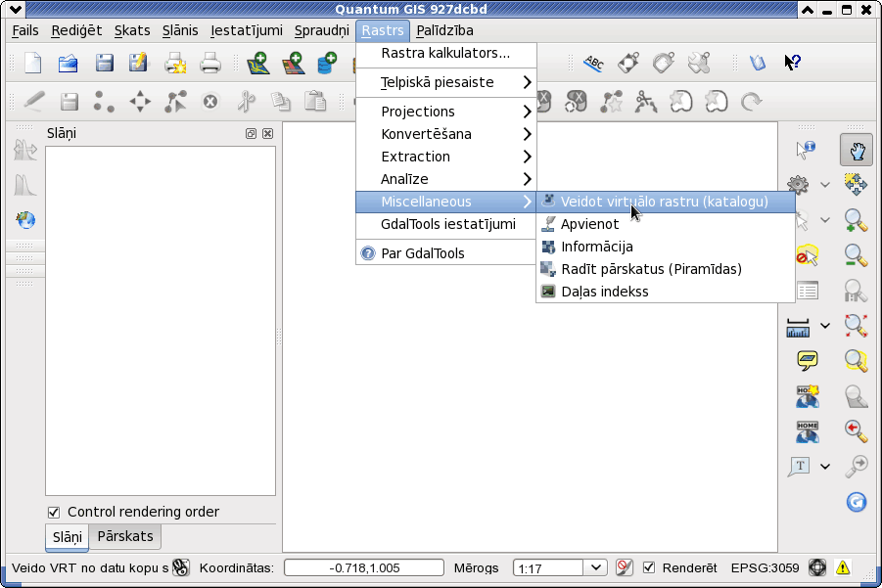Toggle Control rendering order checkbox
The width and height of the screenshot is (882, 588).
(x=54, y=512)
